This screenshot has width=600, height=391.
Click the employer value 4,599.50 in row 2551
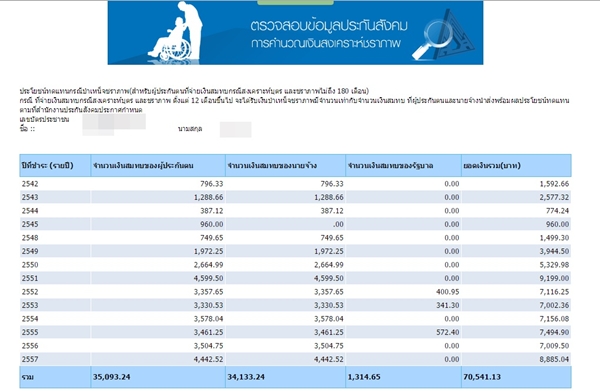(329, 278)
